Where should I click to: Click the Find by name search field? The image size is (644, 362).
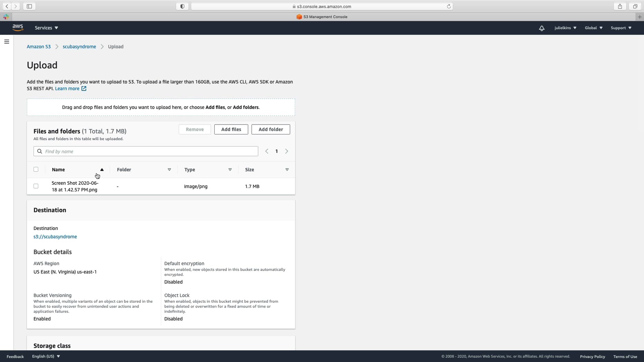coord(146,151)
